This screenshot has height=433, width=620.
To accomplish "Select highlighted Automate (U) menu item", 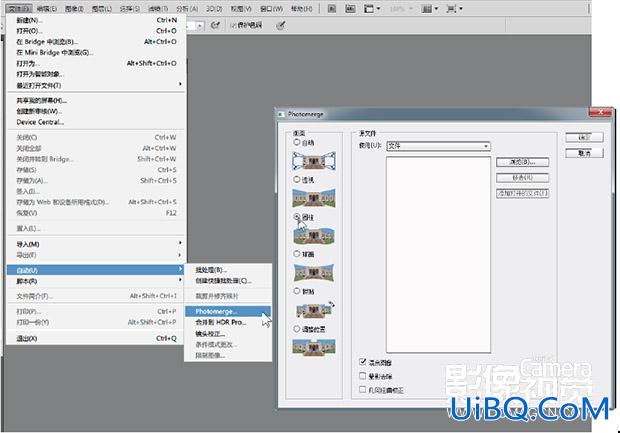I will (x=96, y=270).
